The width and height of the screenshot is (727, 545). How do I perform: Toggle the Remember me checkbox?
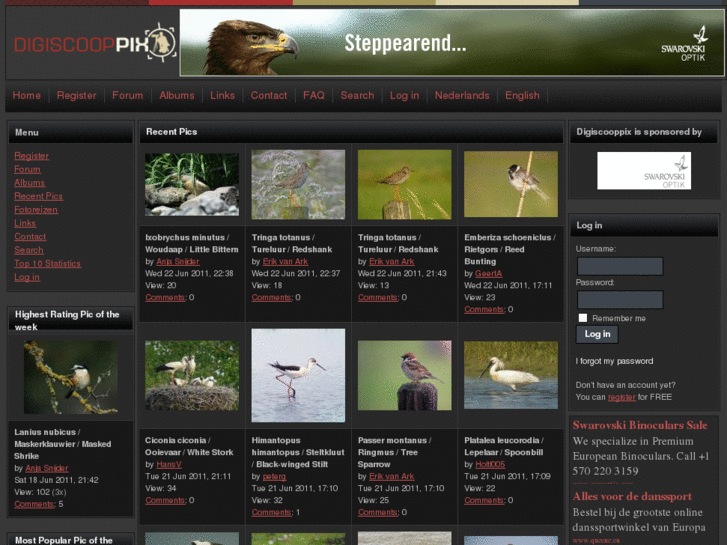[x=583, y=318]
